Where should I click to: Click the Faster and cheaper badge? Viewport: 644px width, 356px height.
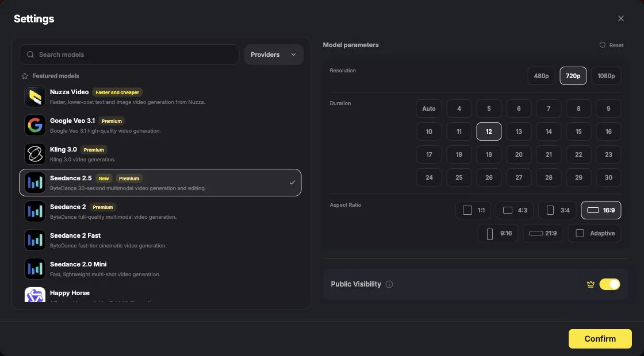pos(117,92)
